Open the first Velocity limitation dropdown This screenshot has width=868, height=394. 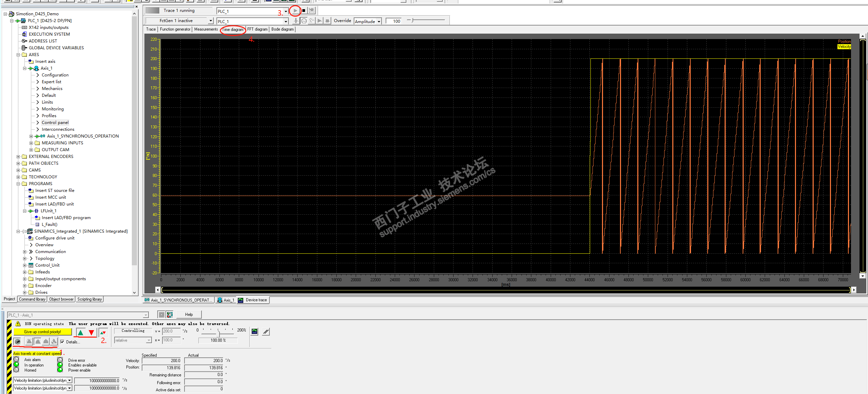tap(70, 380)
